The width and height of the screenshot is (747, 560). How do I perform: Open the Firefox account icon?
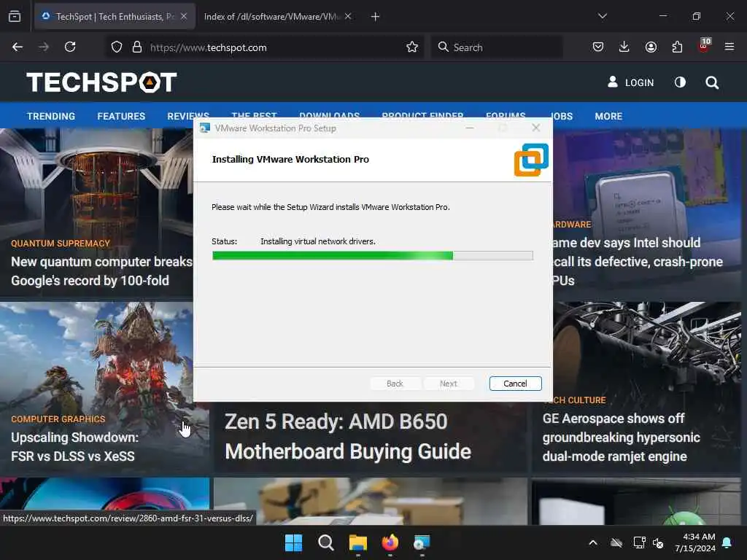point(651,47)
